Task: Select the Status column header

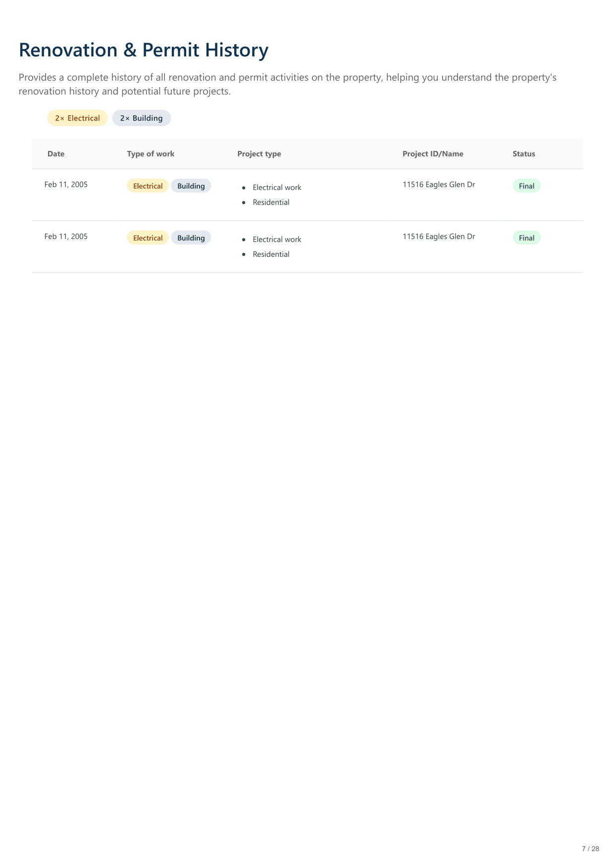Action: [x=523, y=154]
